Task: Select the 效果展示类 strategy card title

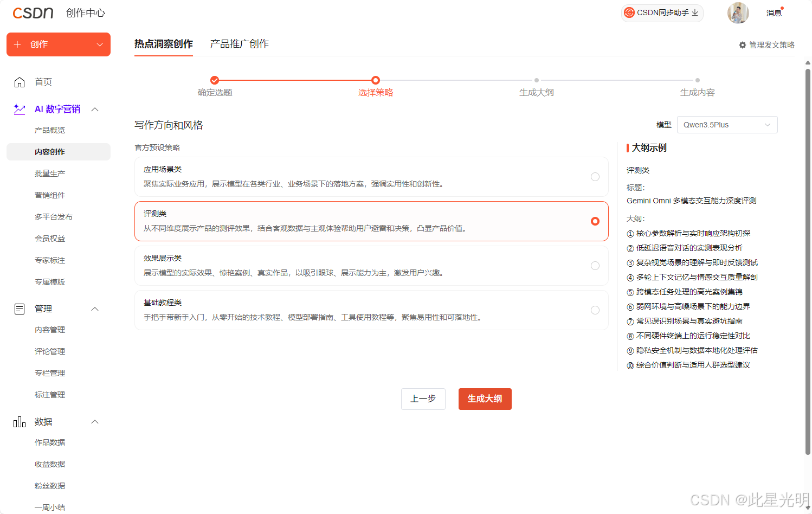Action: [x=163, y=258]
